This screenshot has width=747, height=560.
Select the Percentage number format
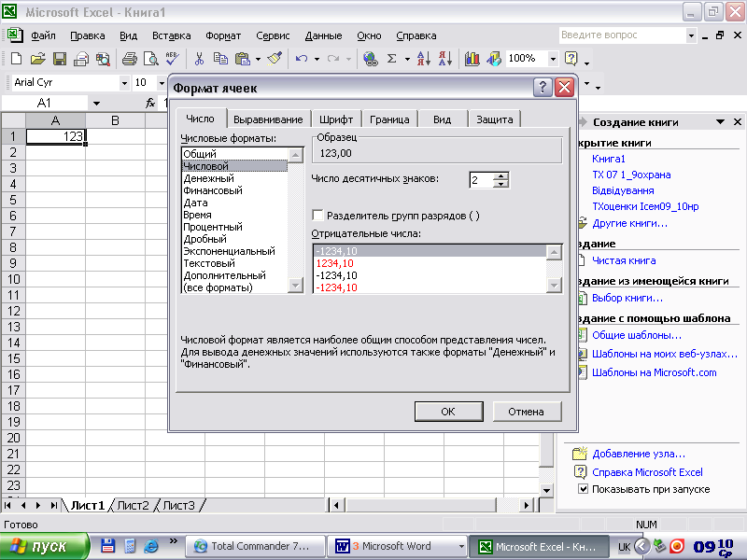[x=235, y=227]
